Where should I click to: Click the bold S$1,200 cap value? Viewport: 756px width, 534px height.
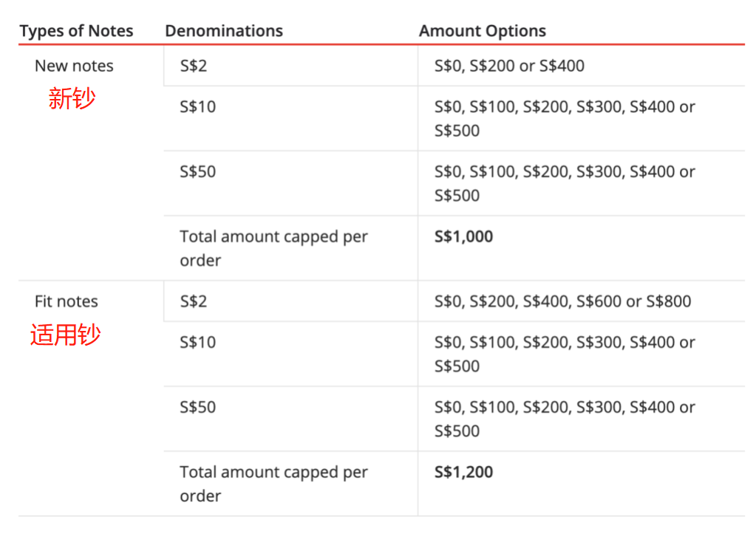click(463, 473)
